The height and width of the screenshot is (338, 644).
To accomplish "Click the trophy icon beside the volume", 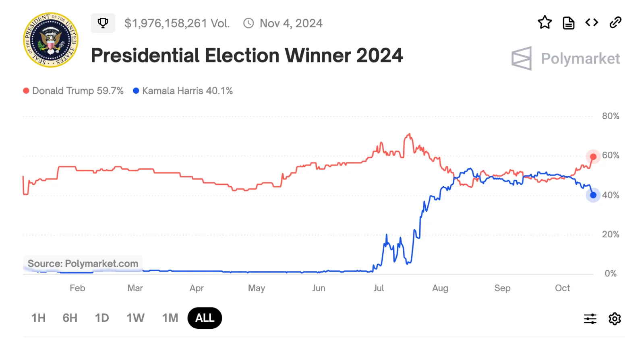I will 103,23.
